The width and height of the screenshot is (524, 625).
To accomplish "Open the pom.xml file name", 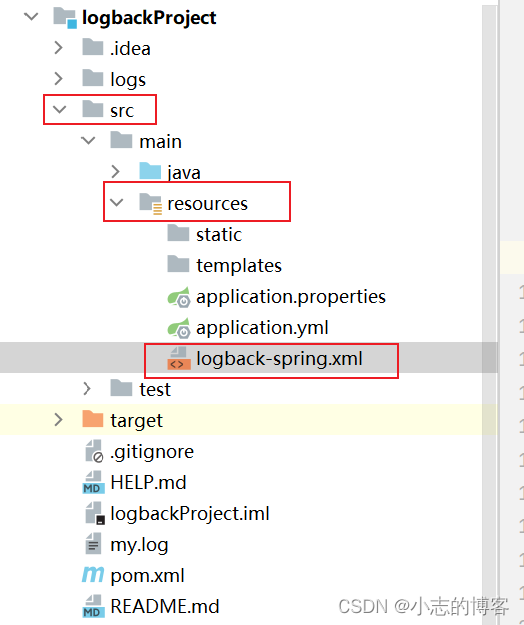I will (147, 576).
